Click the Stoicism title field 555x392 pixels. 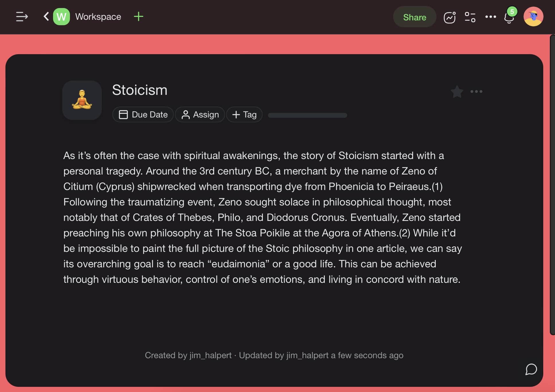tap(140, 90)
